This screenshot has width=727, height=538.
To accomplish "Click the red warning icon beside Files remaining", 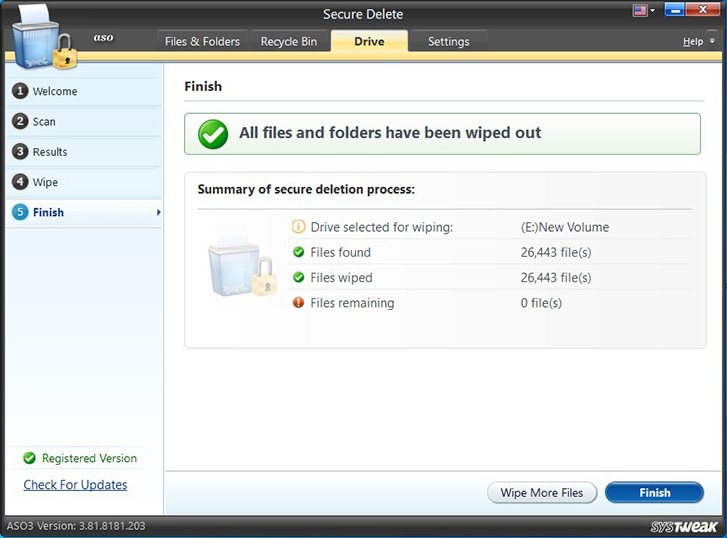I will (x=298, y=303).
